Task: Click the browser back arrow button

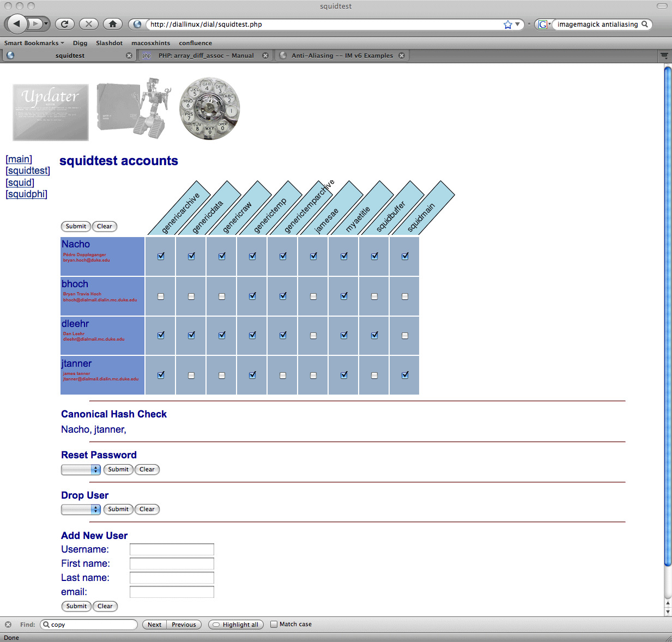Action: coord(17,23)
